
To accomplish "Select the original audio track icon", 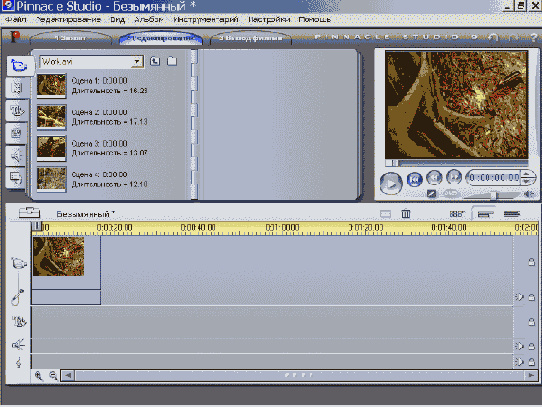I will 17,297.
